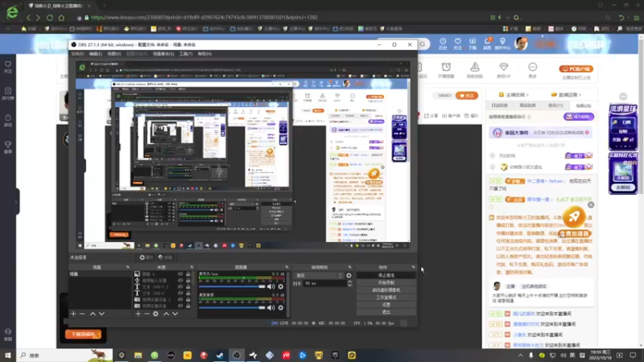
Task: Open the scene transition type dropdown
Action: (x=319, y=276)
